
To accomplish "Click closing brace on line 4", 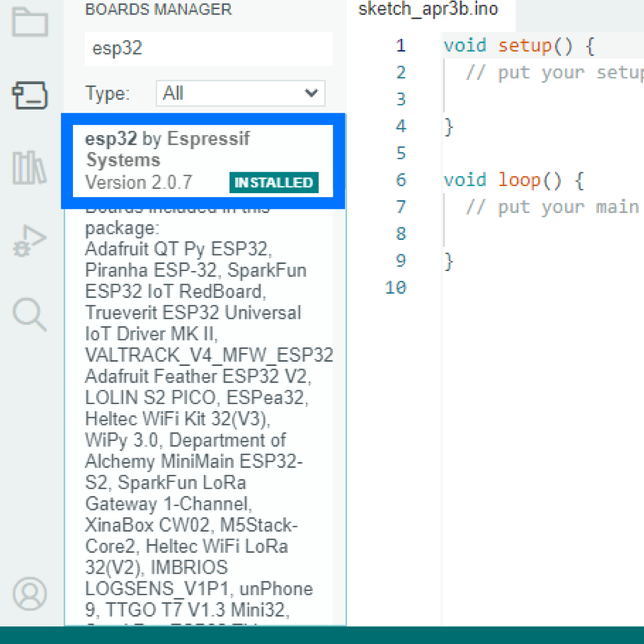I will pos(449,127).
